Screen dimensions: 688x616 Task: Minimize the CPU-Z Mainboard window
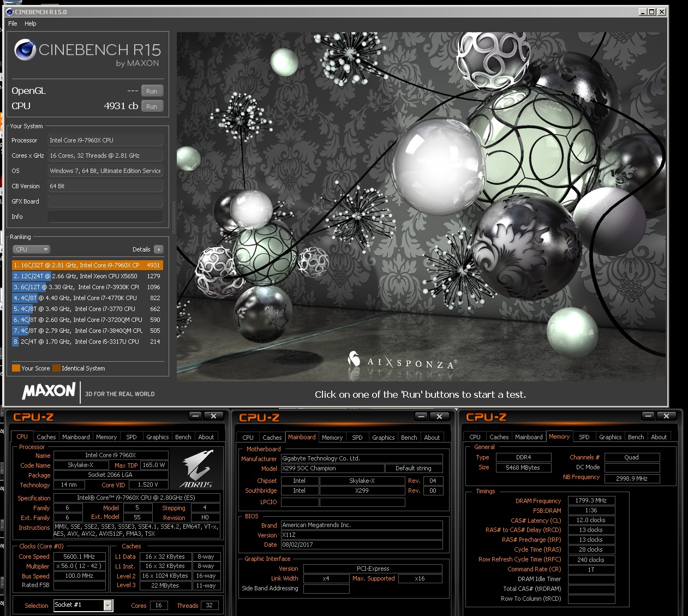pyautogui.click(x=421, y=417)
